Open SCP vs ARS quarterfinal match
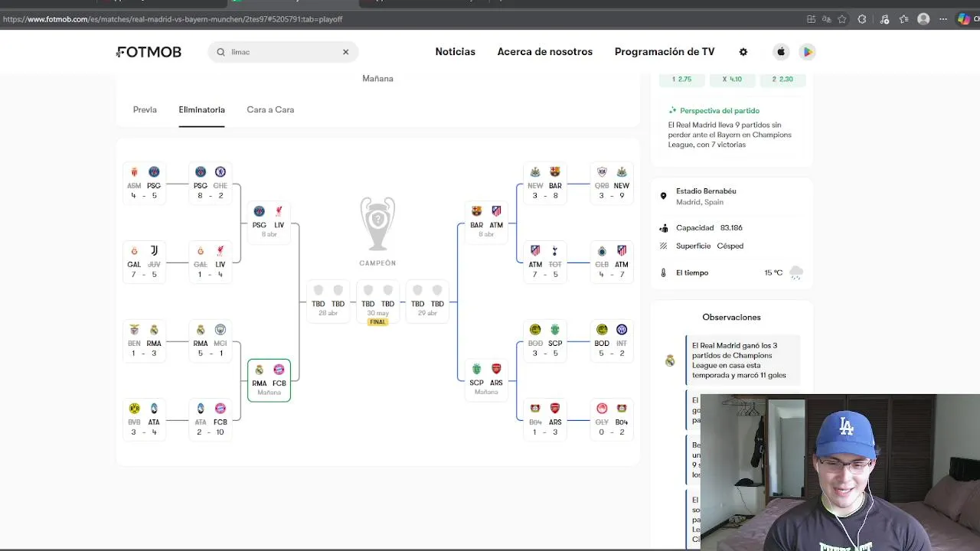 [486, 380]
